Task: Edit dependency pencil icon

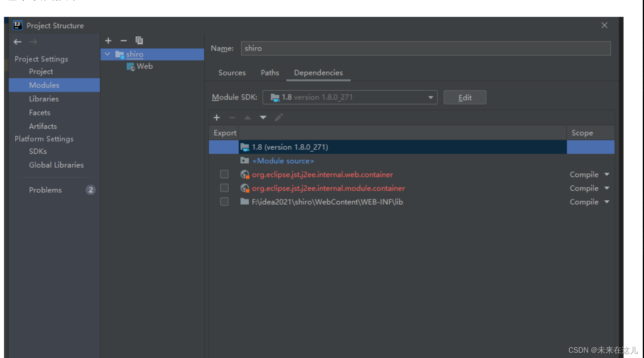Action: click(x=279, y=117)
